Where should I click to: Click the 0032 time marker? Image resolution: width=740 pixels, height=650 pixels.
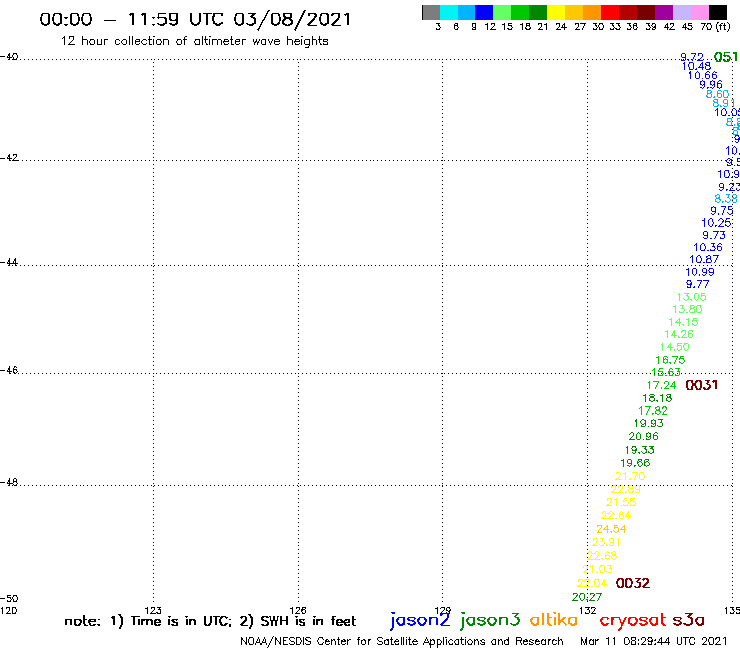[x=633, y=583]
